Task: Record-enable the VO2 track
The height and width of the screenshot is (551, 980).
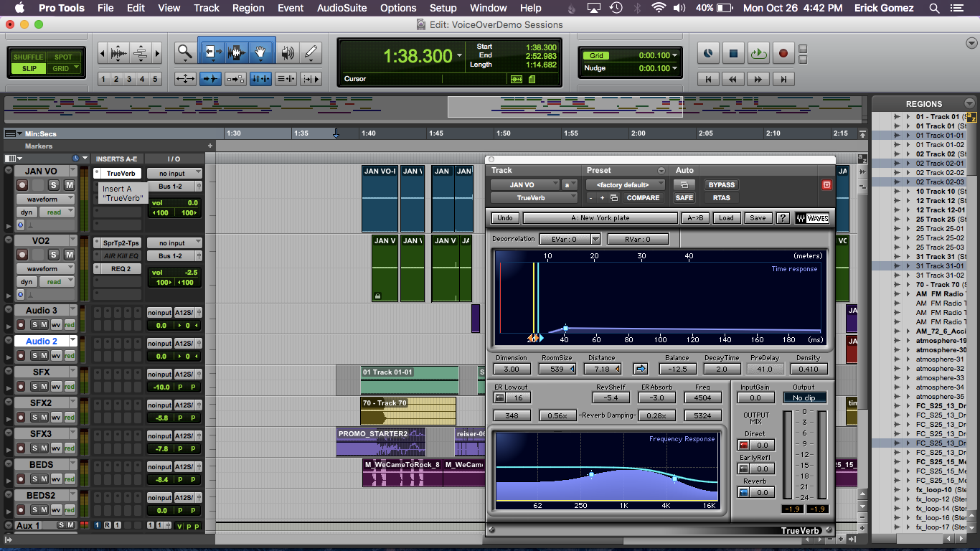Action: pyautogui.click(x=22, y=255)
